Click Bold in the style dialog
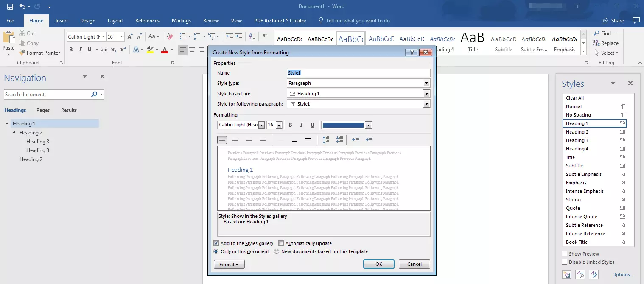Image resolution: width=644 pixels, height=284 pixels. (x=291, y=125)
